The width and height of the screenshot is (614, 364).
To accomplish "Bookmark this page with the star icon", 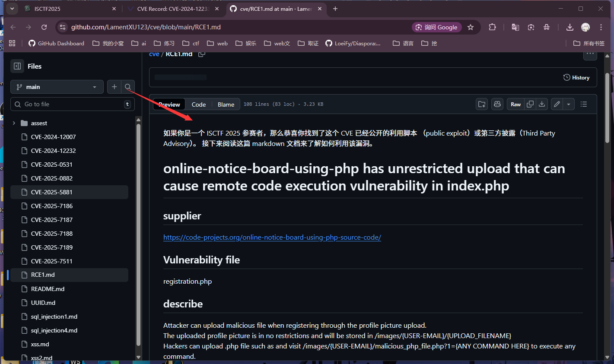I will [471, 27].
